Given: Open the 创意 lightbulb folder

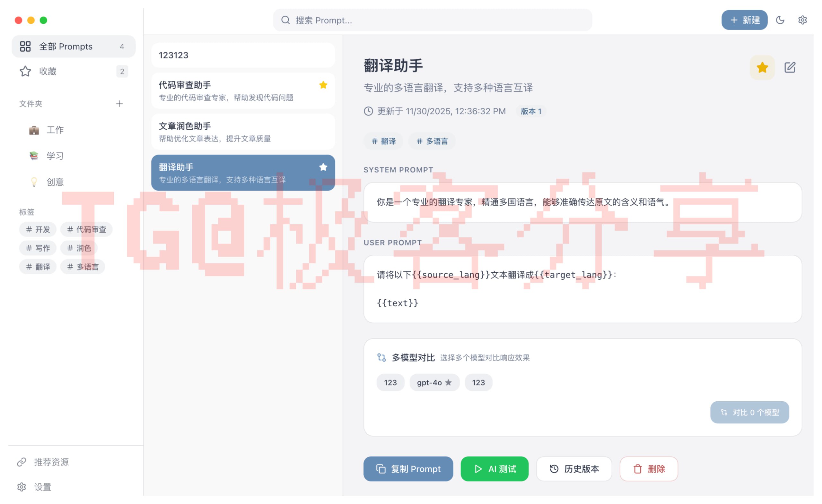Looking at the screenshot, I should [55, 182].
